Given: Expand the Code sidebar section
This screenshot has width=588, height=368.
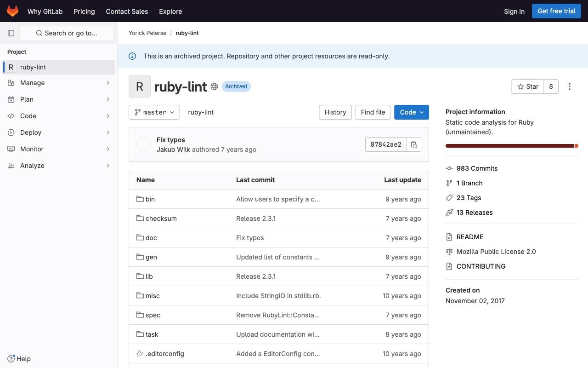Looking at the screenshot, I should tap(59, 116).
